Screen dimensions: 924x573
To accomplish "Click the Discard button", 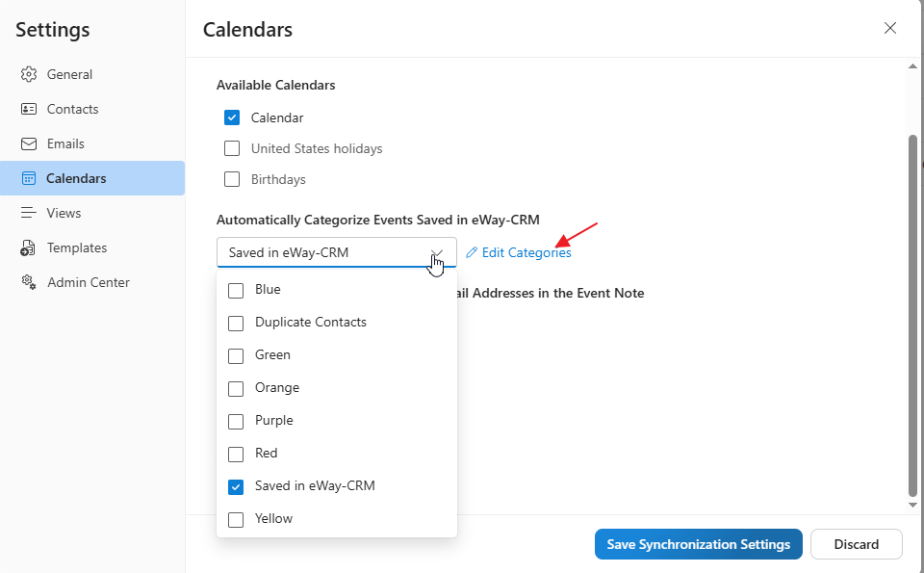I will tap(856, 544).
